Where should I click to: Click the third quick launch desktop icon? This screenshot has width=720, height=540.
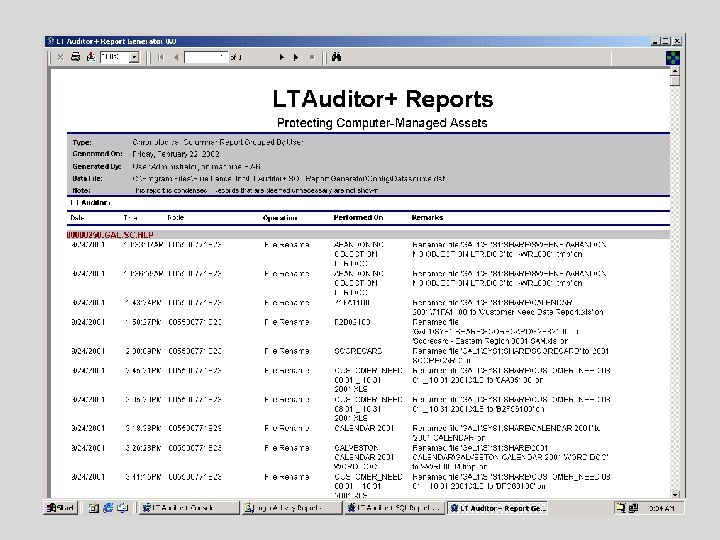tap(123, 508)
